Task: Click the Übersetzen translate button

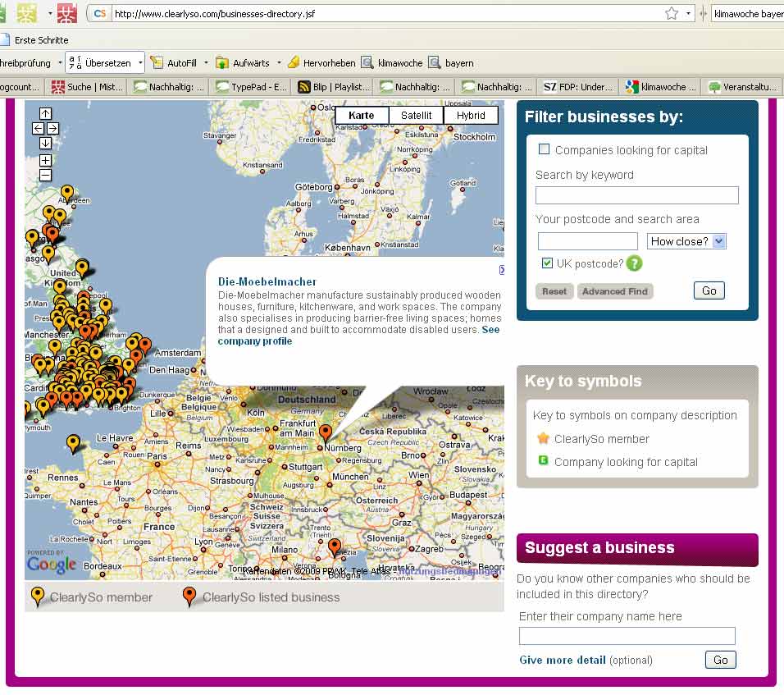Action: tap(101, 63)
